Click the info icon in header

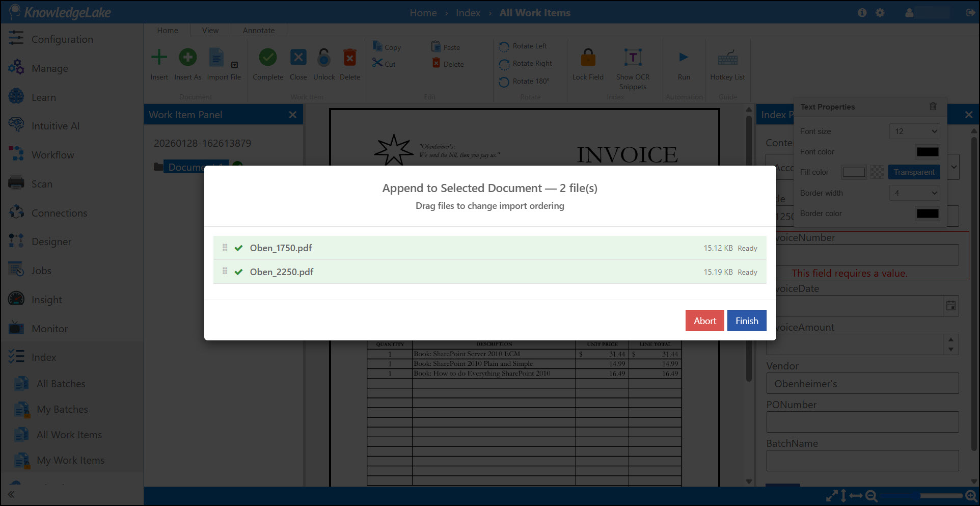tap(862, 13)
